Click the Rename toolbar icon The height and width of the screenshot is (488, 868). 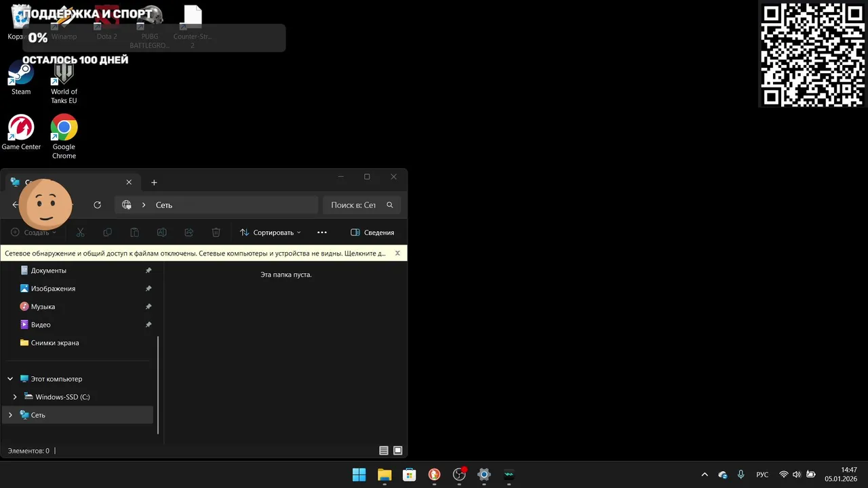coord(161,232)
